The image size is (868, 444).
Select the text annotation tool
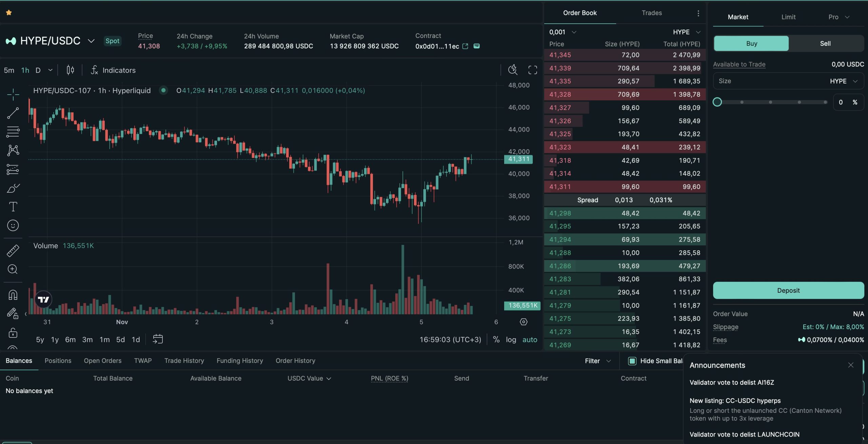tap(13, 207)
